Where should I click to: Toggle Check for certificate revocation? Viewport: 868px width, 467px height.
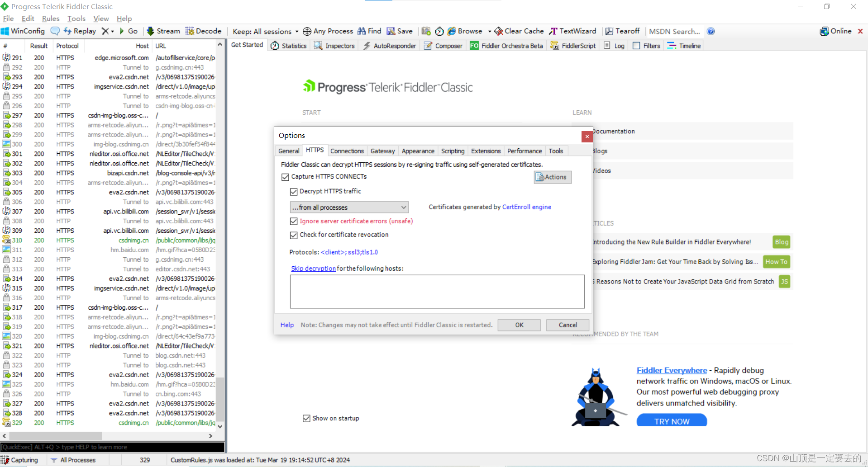coord(294,235)
